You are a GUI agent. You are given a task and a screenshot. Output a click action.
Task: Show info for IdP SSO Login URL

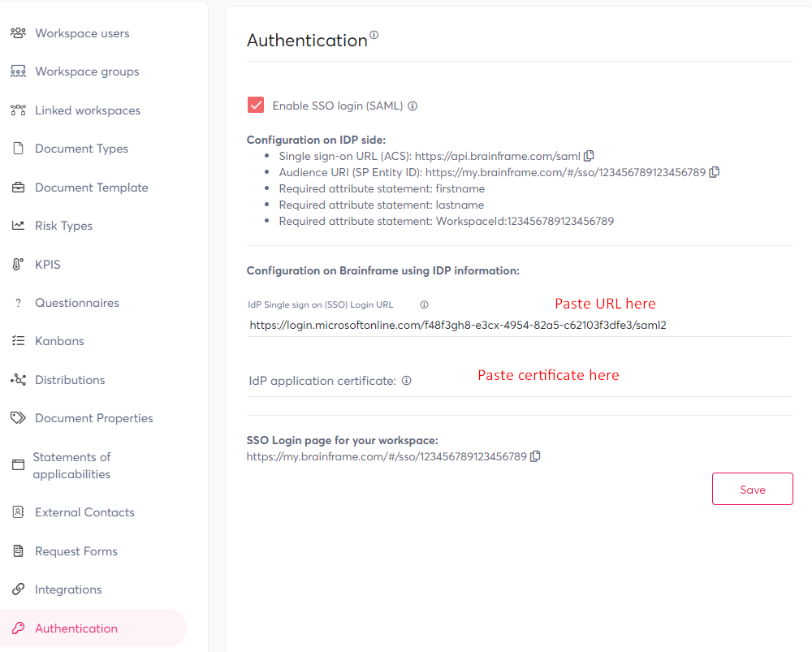(x=424, y=304)
